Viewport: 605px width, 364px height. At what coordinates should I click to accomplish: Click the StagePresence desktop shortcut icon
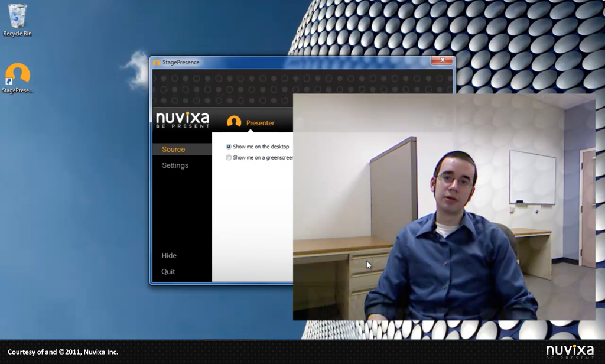coord(17,76)
